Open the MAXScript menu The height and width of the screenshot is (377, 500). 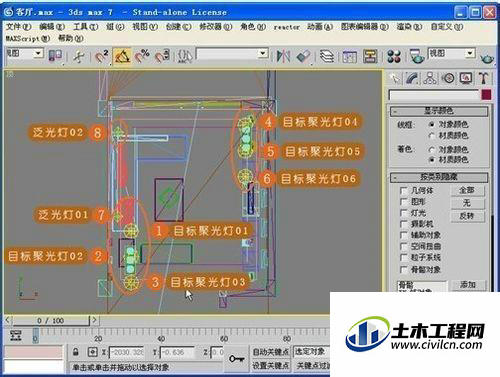coord(28,38)
